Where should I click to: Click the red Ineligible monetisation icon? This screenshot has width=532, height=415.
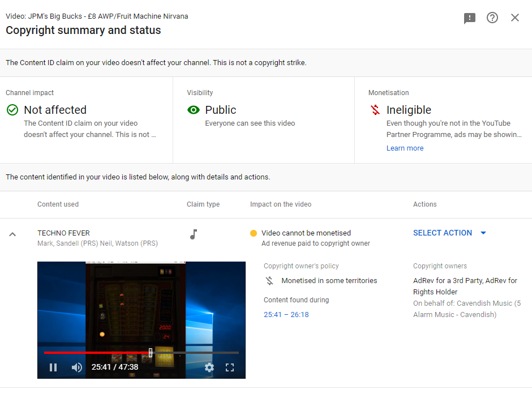(375, 110)
